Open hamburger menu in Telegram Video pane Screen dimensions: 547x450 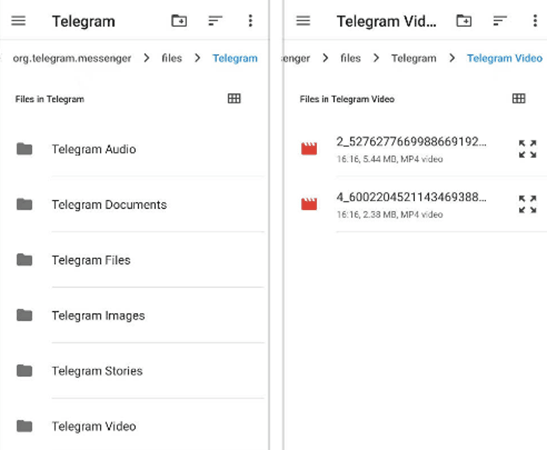click(303, 21)
